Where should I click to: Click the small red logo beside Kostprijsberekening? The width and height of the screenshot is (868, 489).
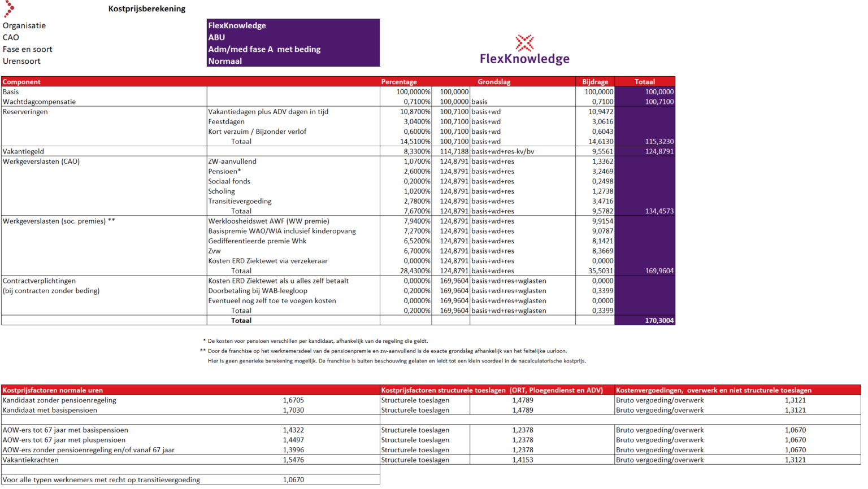(x=9, y=9)
